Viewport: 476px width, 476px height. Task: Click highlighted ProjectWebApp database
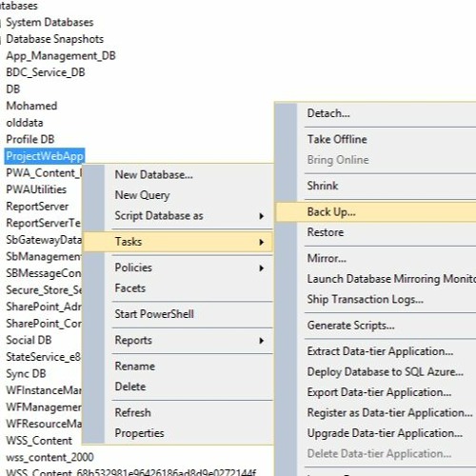(x=45, y=156)
